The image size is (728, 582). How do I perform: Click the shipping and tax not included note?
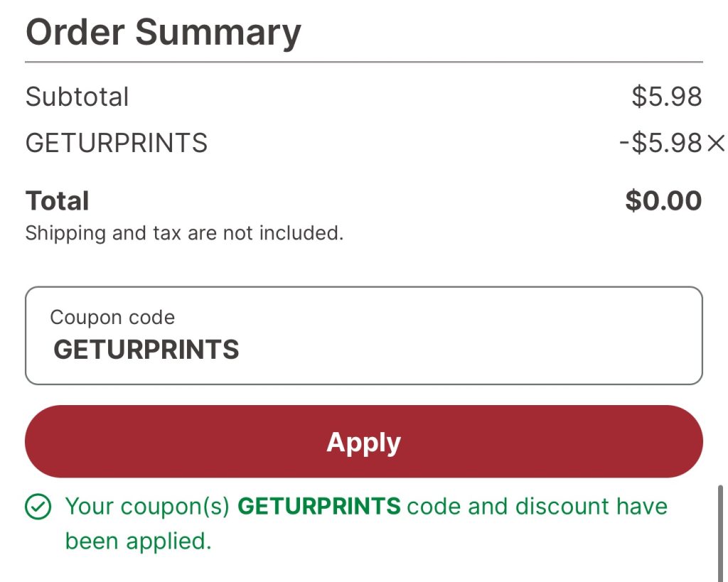tap(184, 234)
